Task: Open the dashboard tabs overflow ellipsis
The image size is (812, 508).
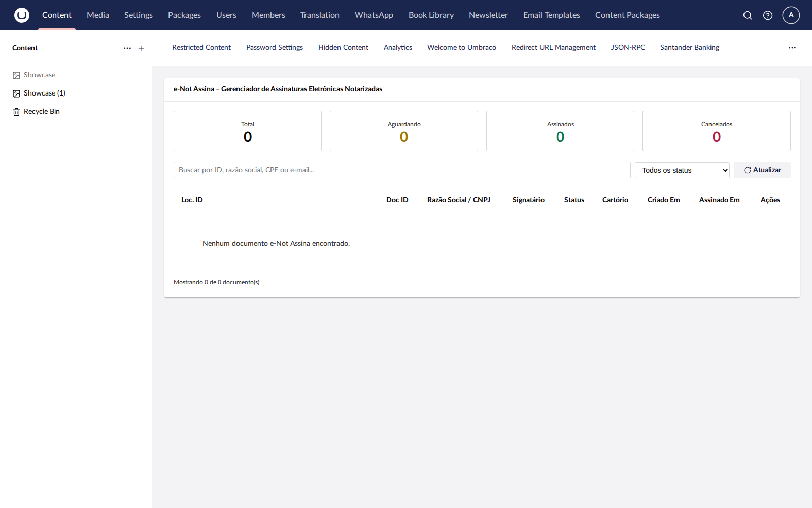Action: (792, 48)
